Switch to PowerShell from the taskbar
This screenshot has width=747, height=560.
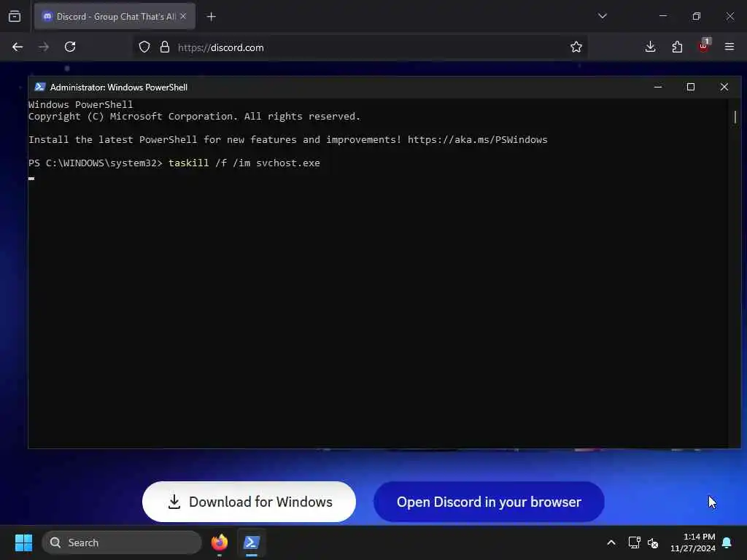click(252, 542)
